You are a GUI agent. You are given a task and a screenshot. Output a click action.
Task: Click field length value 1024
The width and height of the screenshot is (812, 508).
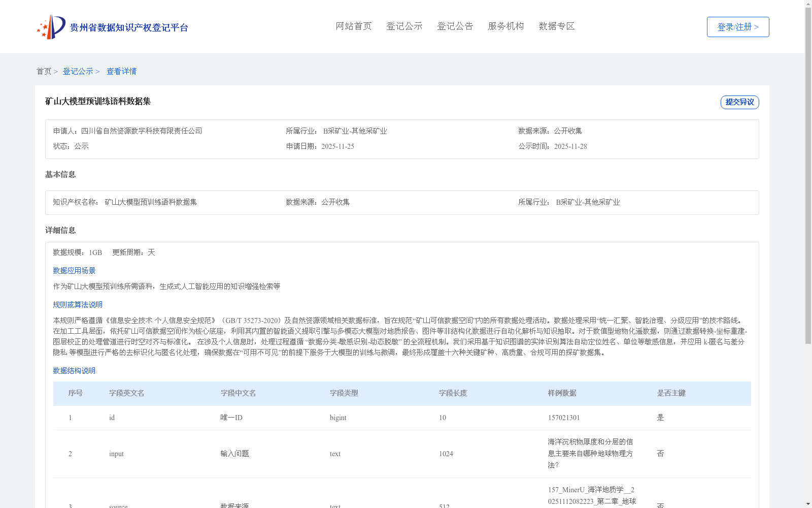tap(446, 454)
